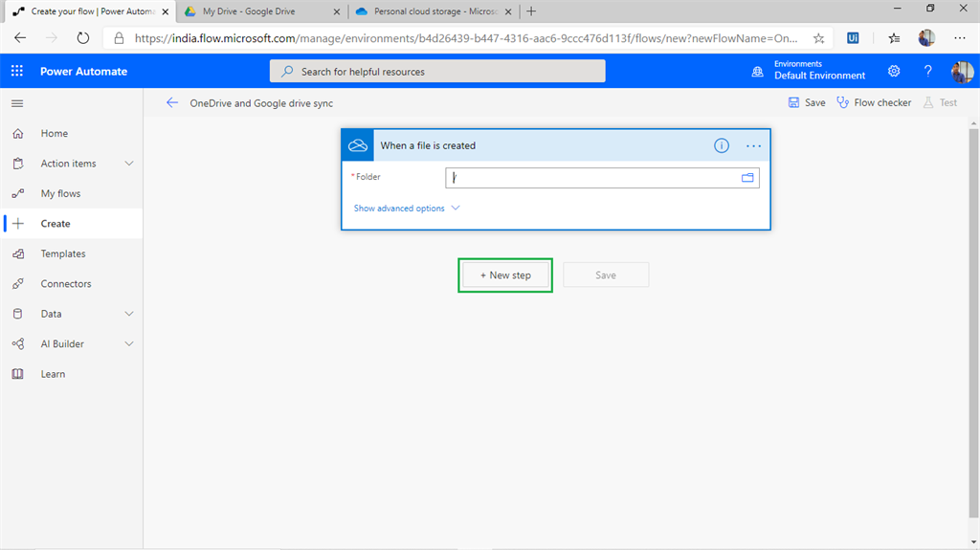The height and width of the screenshot is (550, 980).
Task: Click Test in the top command bar
Action: tap(940, 102)
